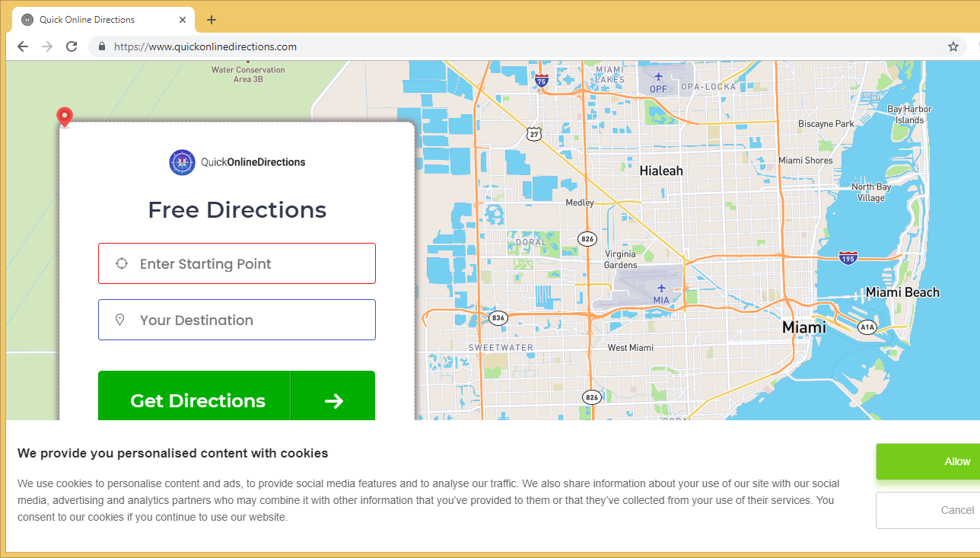Click the red map pin marker

[65, 116]
